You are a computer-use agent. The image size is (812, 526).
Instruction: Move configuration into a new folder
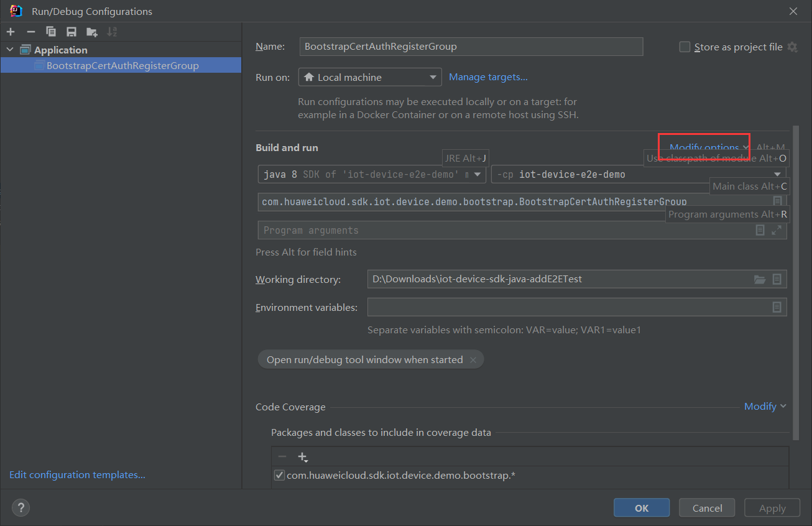tap(92, 32)
